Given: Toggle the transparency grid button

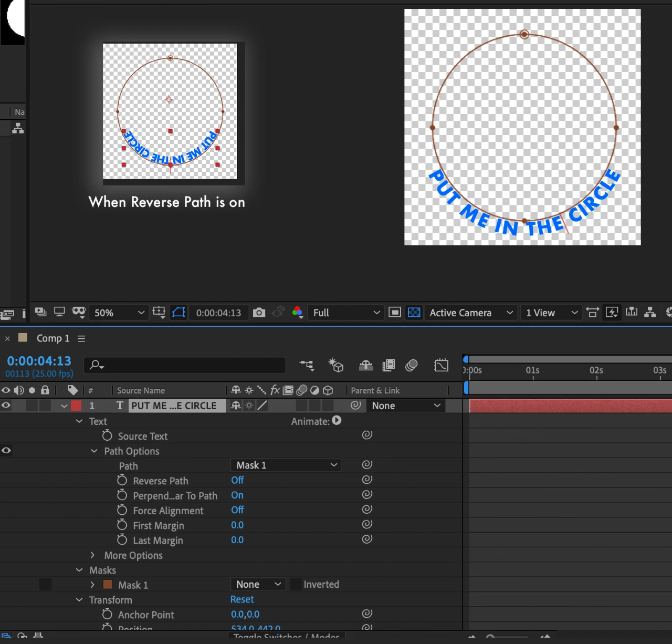Looking at the screenshot, I should click(x=414, y=313).
